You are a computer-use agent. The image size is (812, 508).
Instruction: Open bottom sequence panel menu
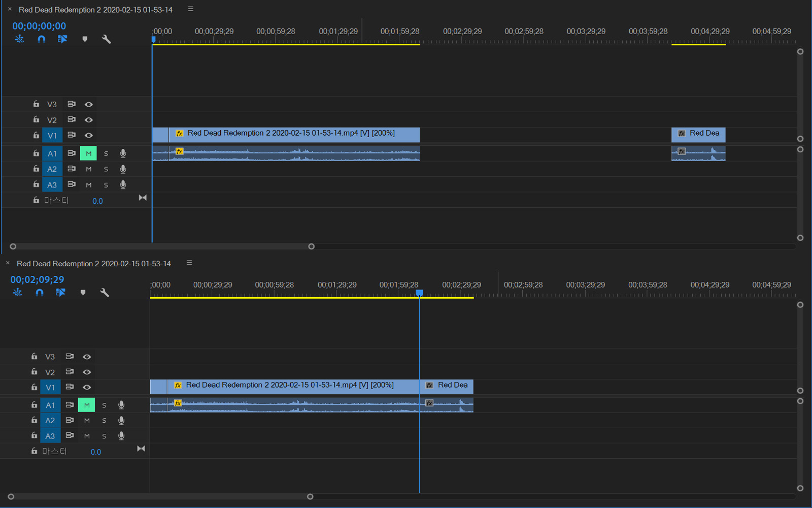pyautogui.click(x=189, y=263)
